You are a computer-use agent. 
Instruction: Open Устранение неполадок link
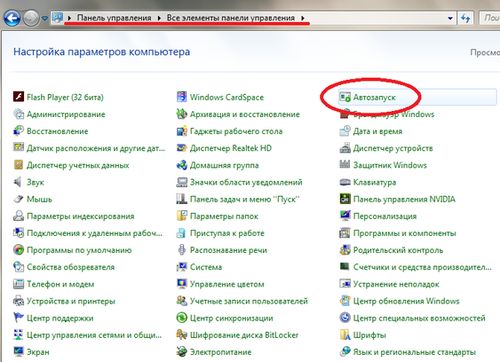(396, 284)
